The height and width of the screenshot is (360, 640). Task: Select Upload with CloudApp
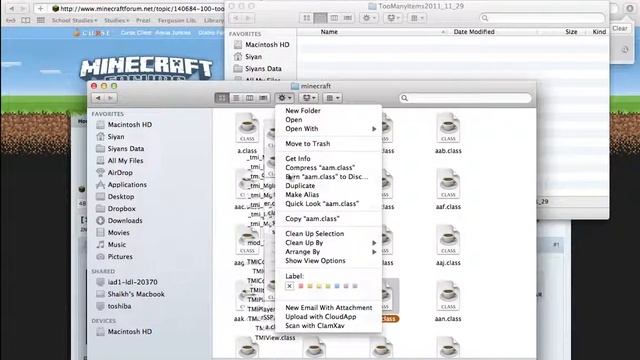321,317
